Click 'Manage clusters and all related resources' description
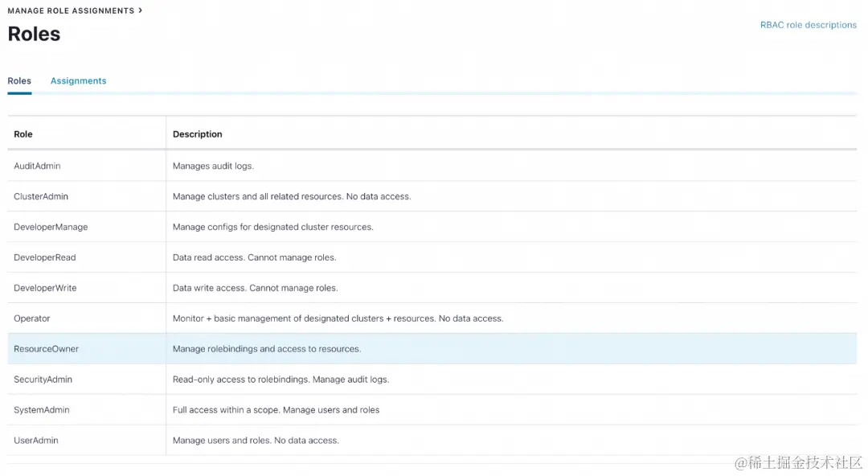868x476 pixels. pyautogui.click(x=292, y=196)
